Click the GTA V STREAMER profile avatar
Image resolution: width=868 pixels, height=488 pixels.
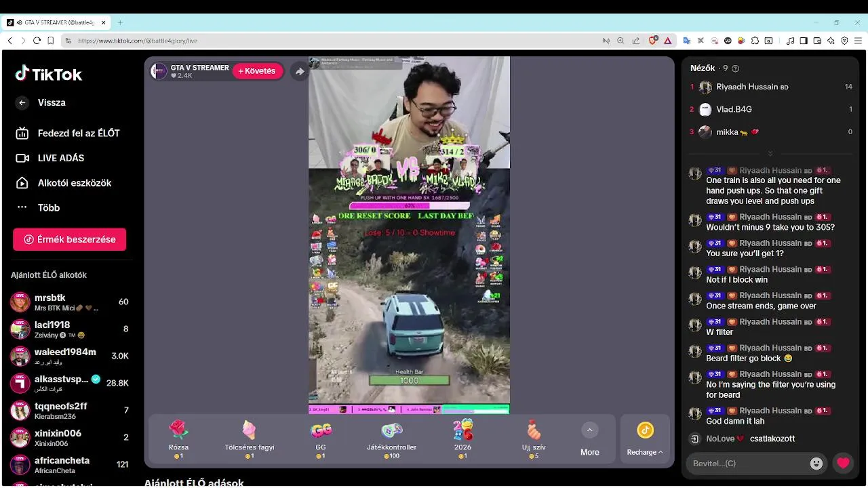point(159,71)
